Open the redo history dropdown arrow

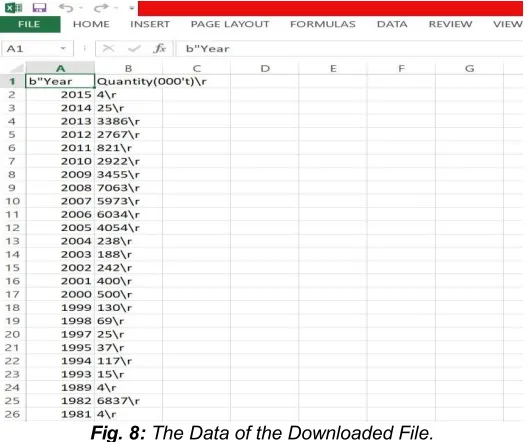point(116,8)
